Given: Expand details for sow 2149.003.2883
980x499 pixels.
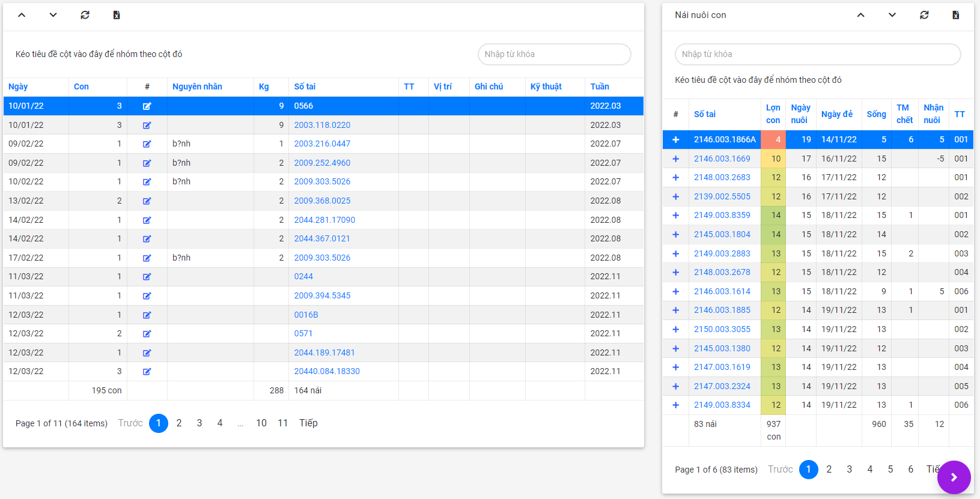Looking at the screenshot, I should (x=676, y=253).
